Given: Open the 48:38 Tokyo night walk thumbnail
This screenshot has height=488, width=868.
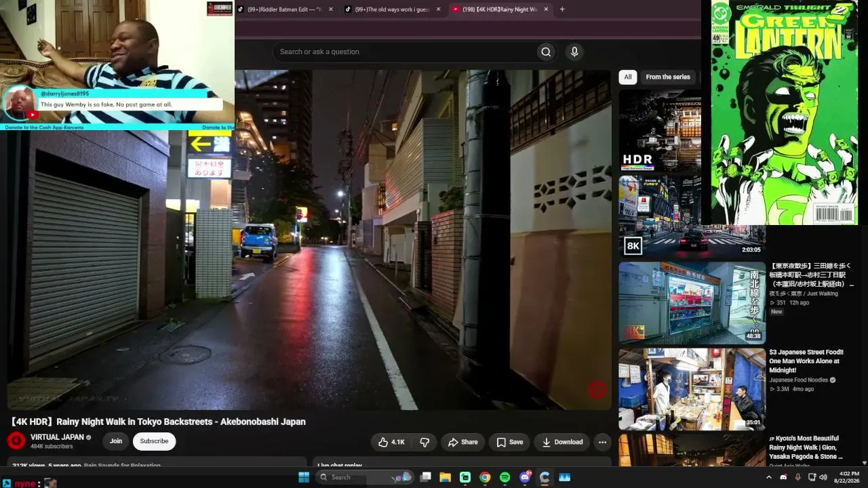Looking at the screenshot, I should point(692,303).
